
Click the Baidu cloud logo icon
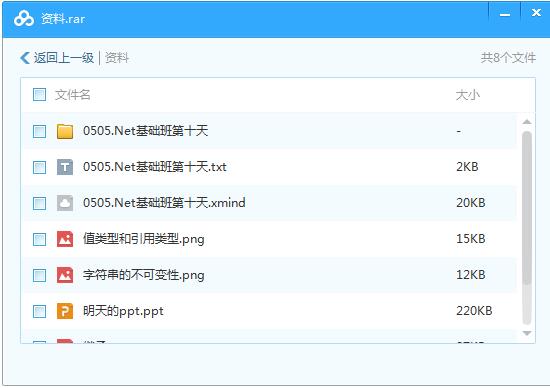tap(24, 18)
